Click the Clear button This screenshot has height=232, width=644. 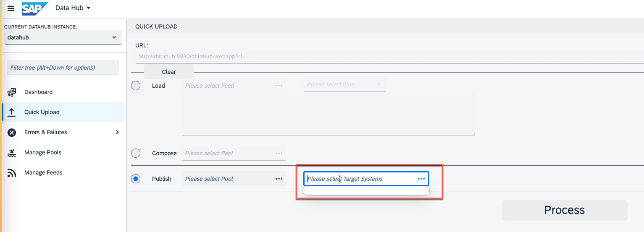coord(169,72)
